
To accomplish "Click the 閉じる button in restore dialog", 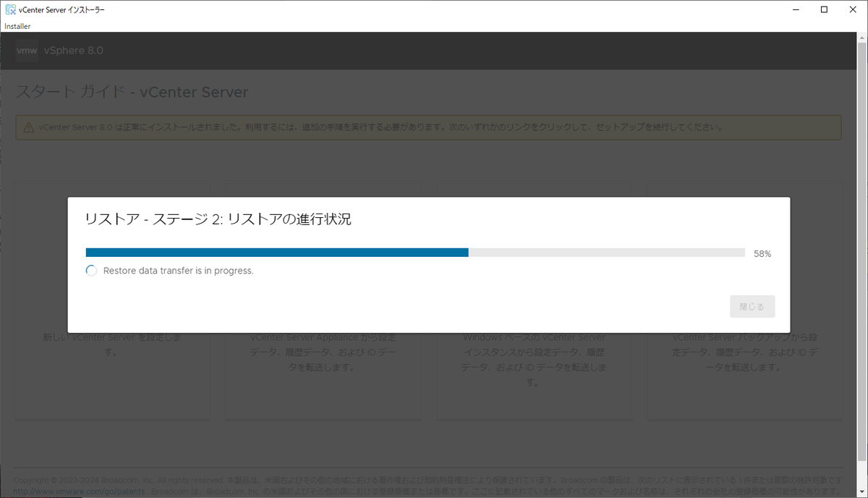I will [752, 306].
